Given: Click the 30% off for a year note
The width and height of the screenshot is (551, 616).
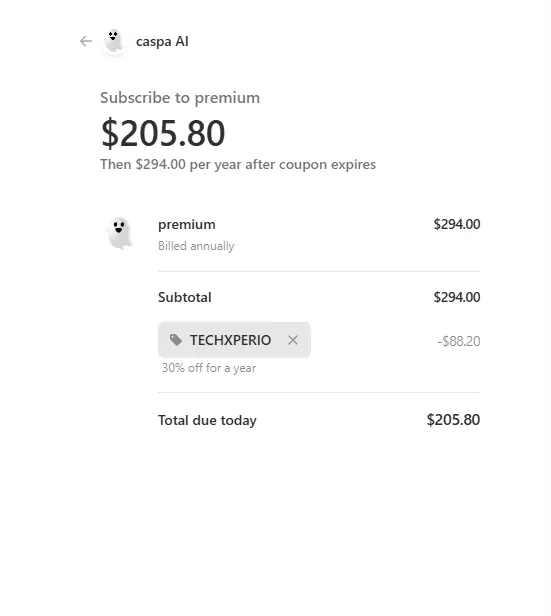Looking at the screenshot, I should coord(209,368).
